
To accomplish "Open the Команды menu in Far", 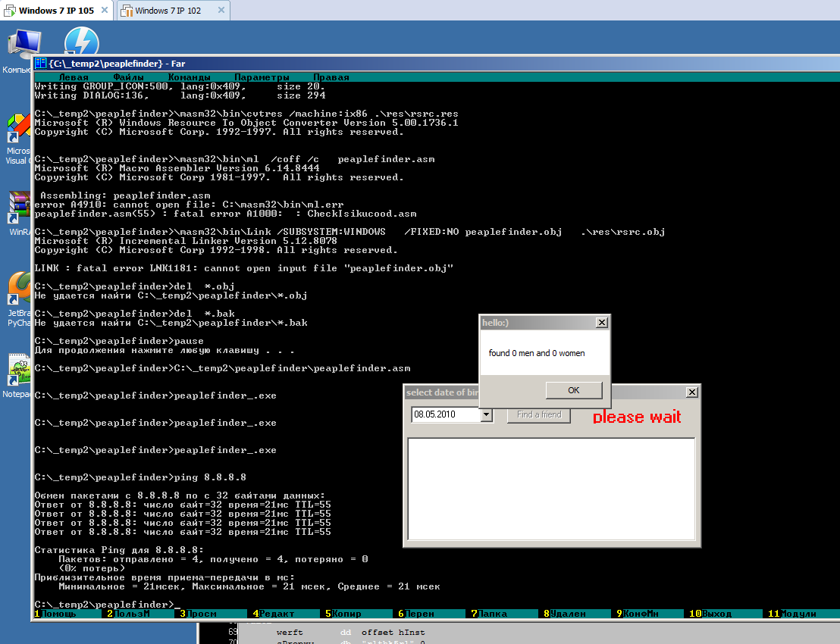I will point(190,77).
